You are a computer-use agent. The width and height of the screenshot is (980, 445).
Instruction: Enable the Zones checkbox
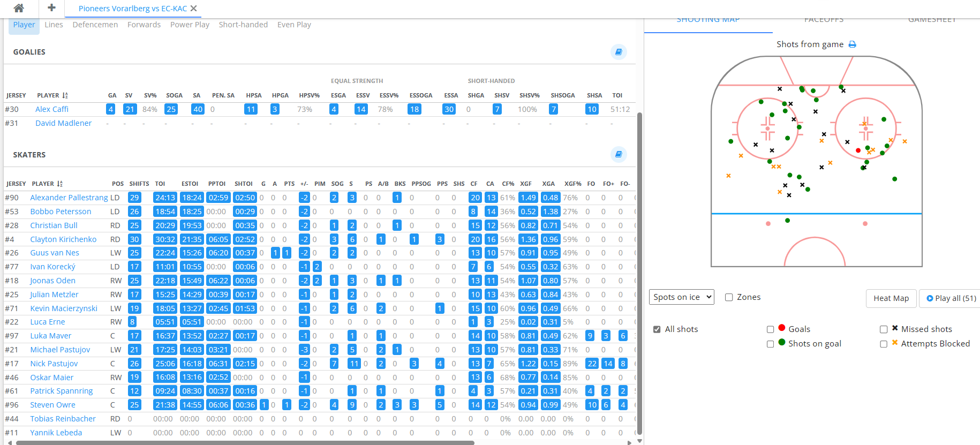click(x=729, y=297)
